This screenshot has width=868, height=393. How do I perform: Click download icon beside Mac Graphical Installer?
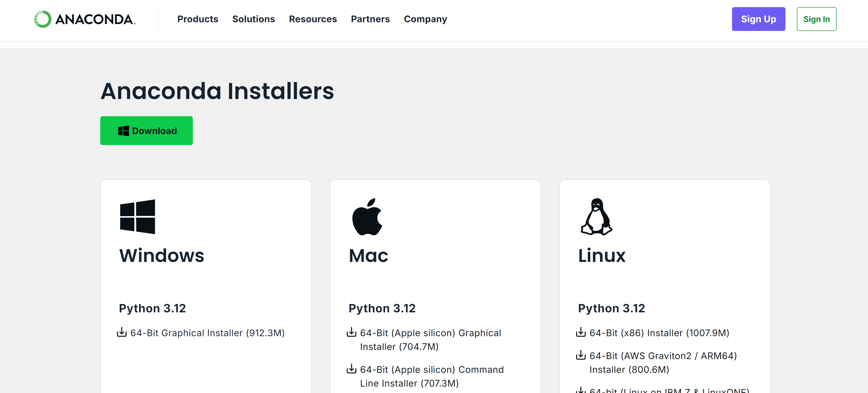[352, 332]
